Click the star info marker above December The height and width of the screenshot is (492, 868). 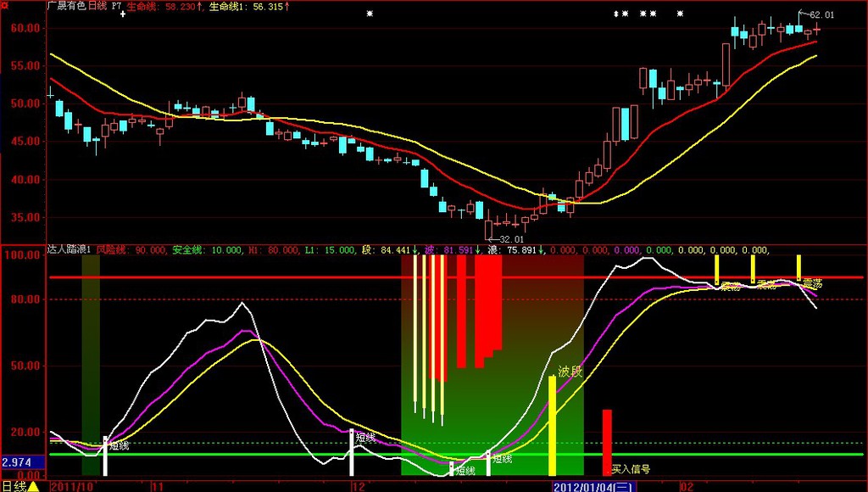click(369, 14)
